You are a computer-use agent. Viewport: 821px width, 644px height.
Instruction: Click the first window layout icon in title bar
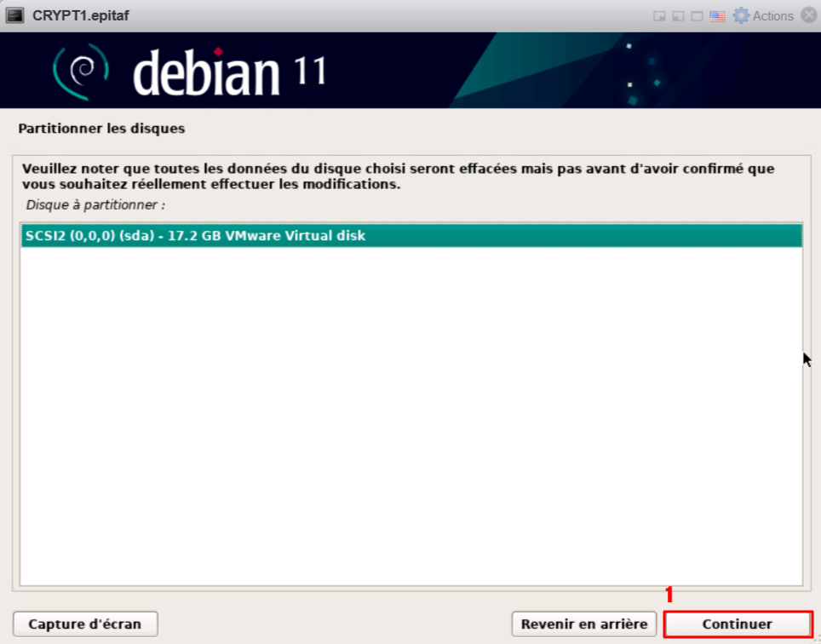click(x=658, y=16)
